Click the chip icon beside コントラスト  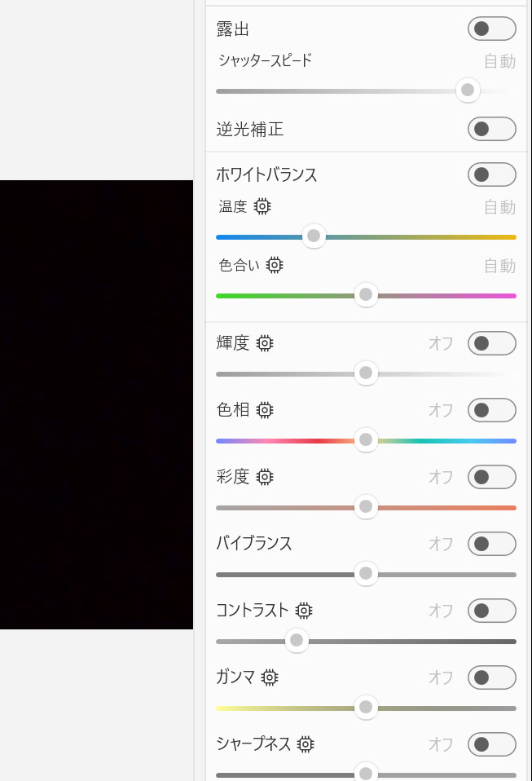click(304, 610)
